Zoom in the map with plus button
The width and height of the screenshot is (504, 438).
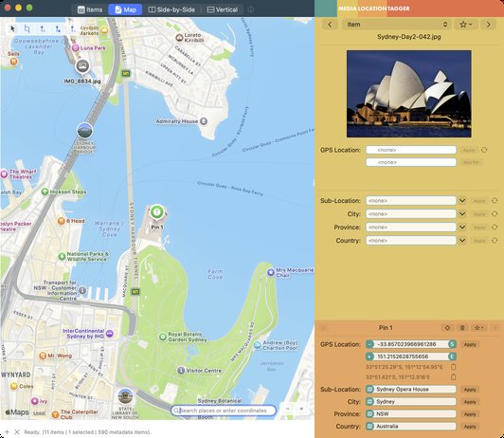coord(301,409)
